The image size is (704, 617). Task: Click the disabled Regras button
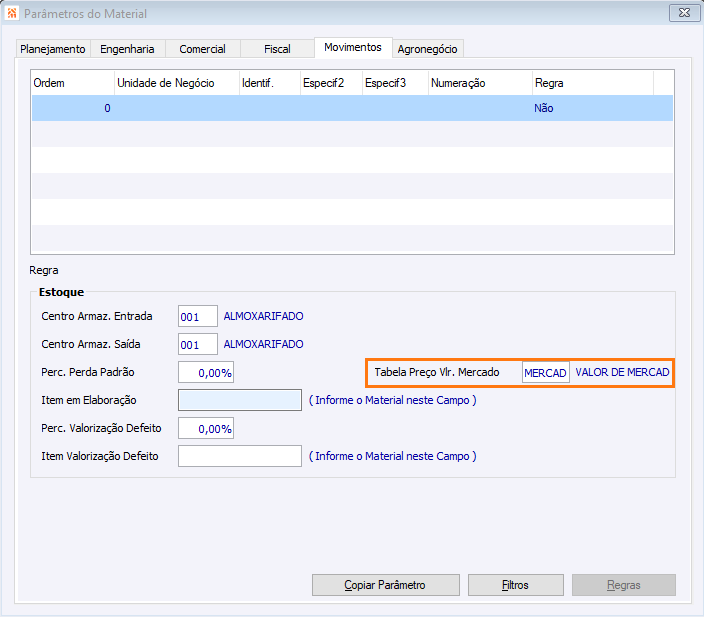624,585
